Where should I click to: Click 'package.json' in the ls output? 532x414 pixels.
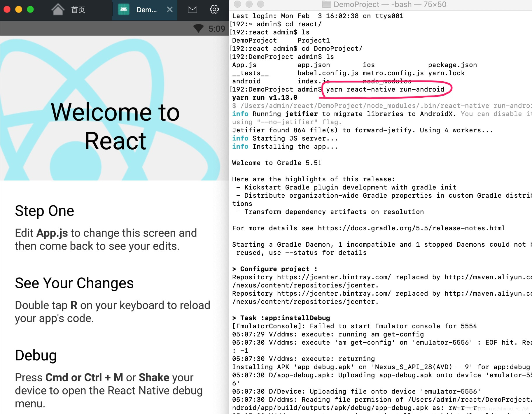point(452,65)
